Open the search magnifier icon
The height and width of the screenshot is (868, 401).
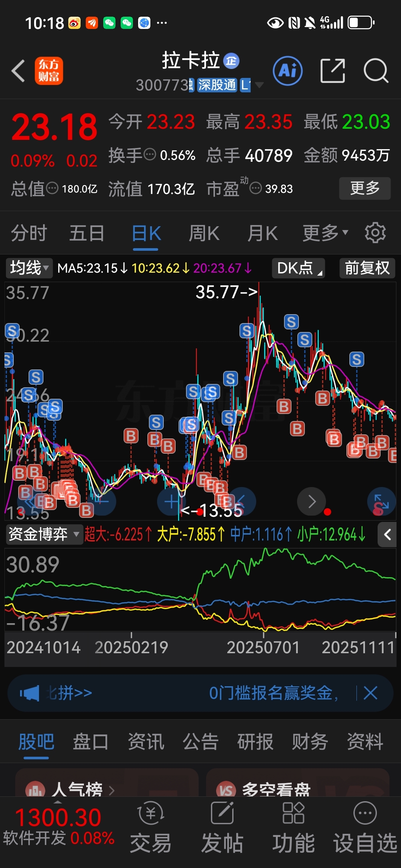pyautogui.click(x=376, y=70)
